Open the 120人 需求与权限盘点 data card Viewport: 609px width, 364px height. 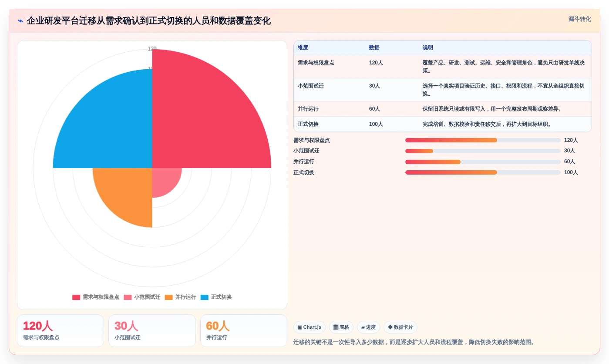point(61,331)
